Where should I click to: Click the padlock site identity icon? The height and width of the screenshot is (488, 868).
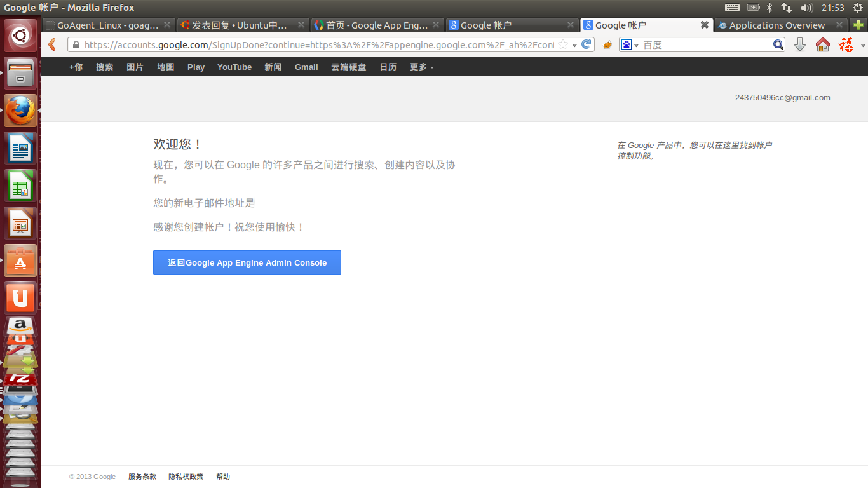pyautogui.click(x=76, y=45)
